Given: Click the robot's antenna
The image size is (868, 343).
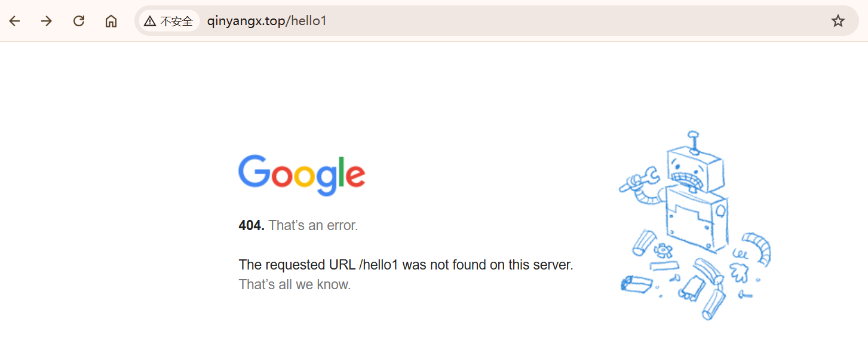Looking at the screenshot, I should click(x=693, y=141).
